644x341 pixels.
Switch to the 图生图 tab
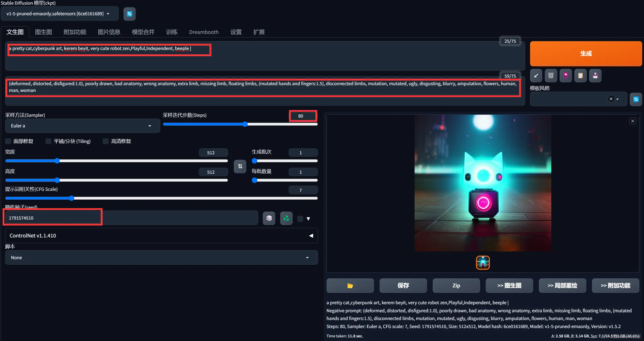43,32
